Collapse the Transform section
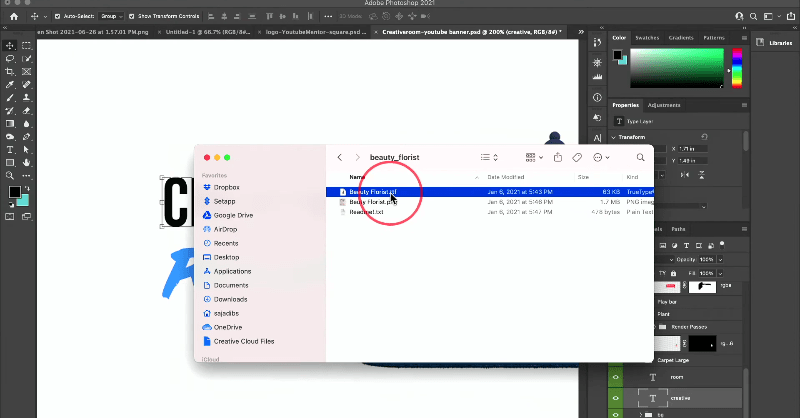This screenshot has width=800, height=418. click(x=613, y=137)
